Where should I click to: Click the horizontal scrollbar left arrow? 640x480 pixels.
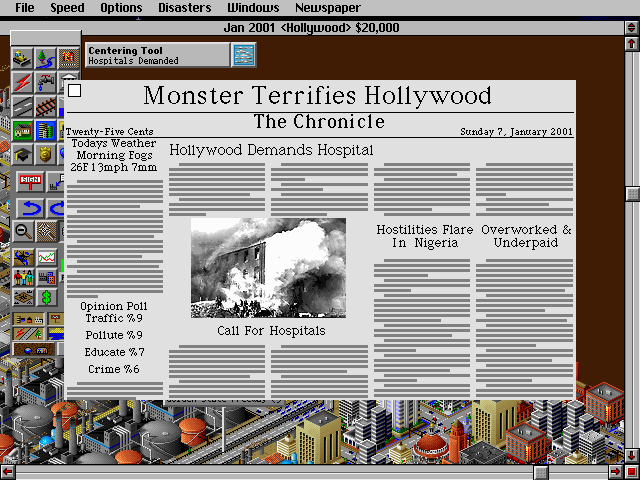tap(8, 472)
